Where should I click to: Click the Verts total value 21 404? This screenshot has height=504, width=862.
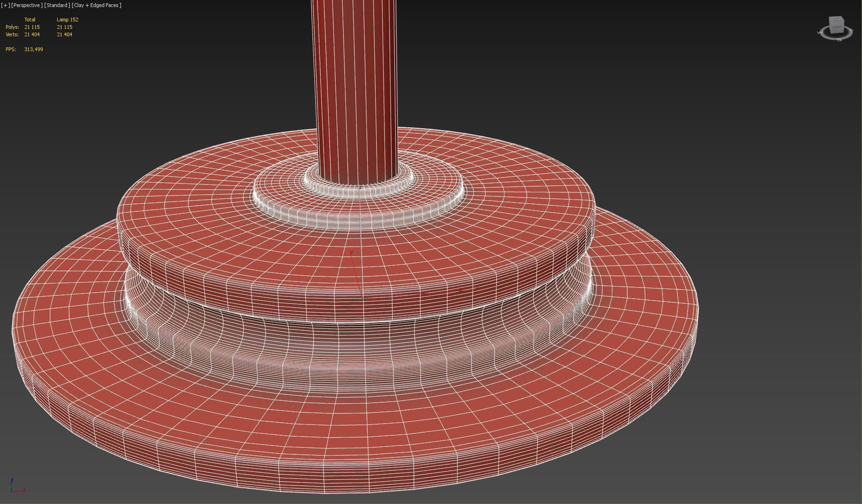coord(32,34)
